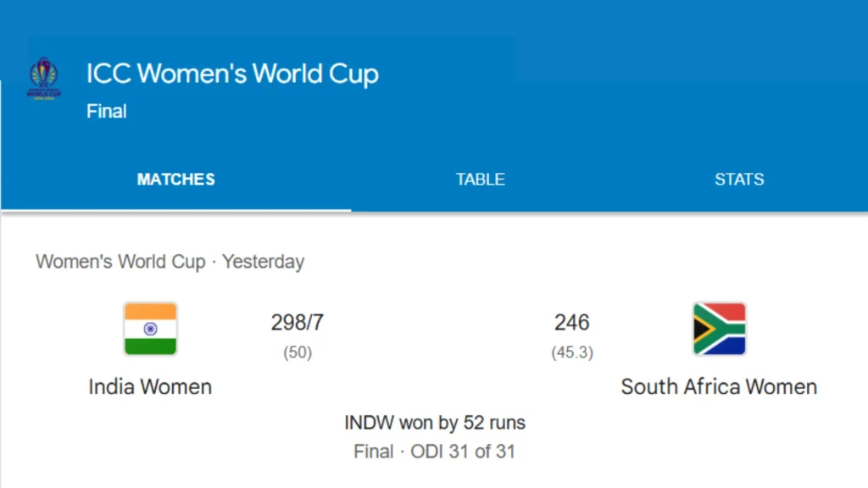Select the South Africa Women flag icon
The height and width of the screenshot is (488, 868).
click(x=719, y=330)
